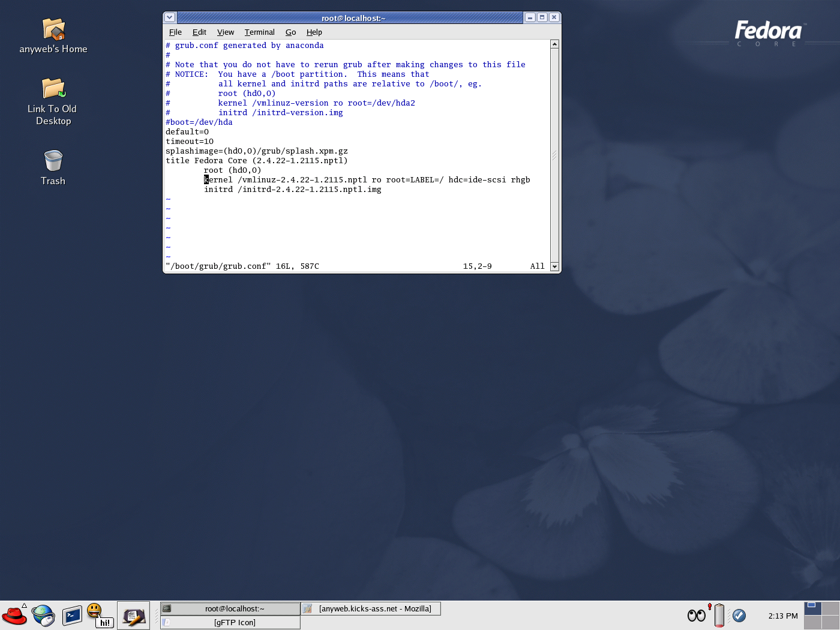Open the Terminal menu
The width and height of the screenshot is (840, 630).
(x=259, y=32)
